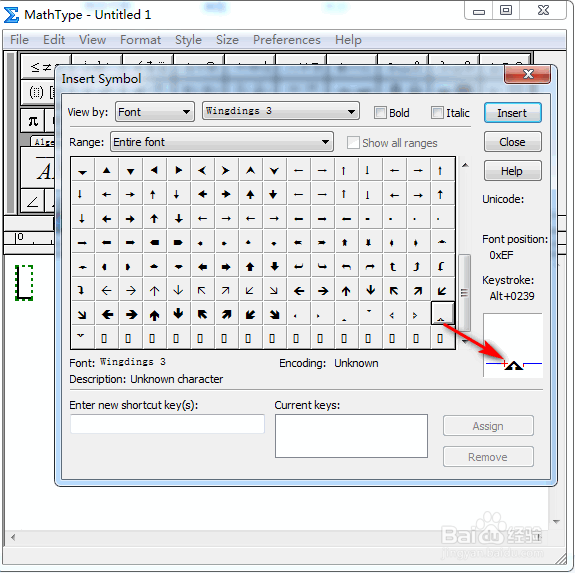Open the File menu
This screenshot has height=573, width=575.
pyautogui.click(x=19, y=40)
